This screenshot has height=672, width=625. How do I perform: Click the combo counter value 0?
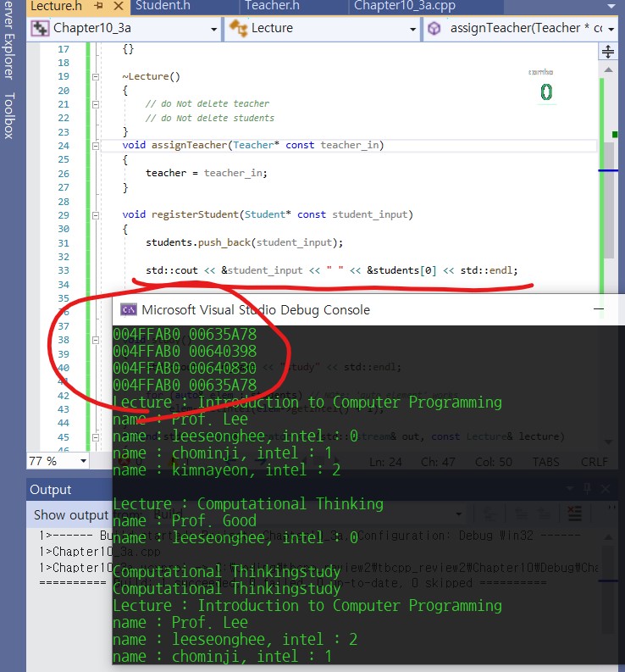[x=546, y=92]
